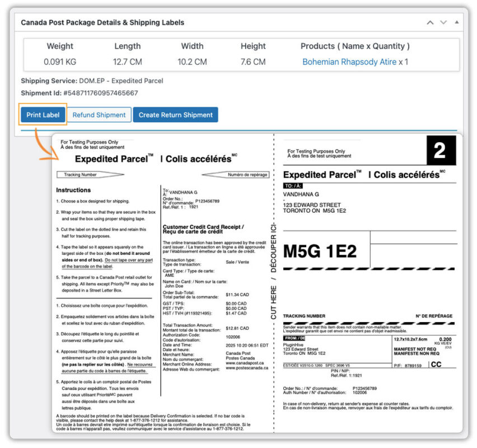This screenshot has height=448, width=477.
Task: Click the Print Label button
Action: (x=43, y=115)
